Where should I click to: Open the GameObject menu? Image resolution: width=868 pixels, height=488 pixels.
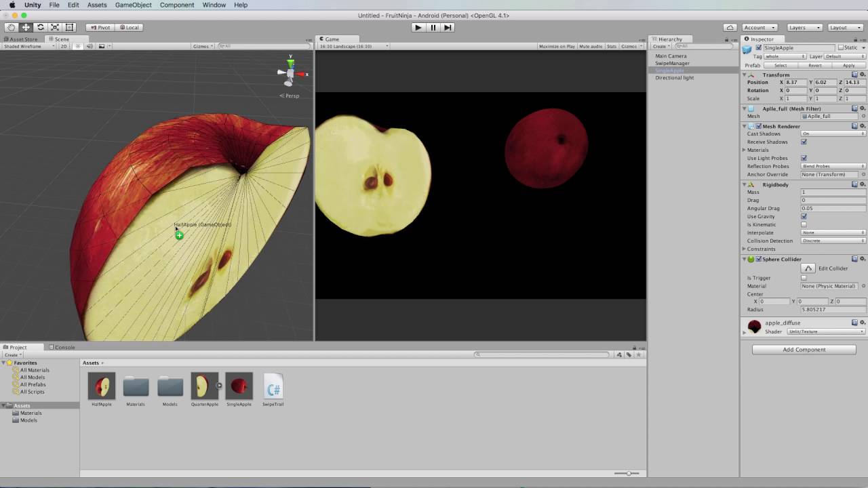pos(133,5)
